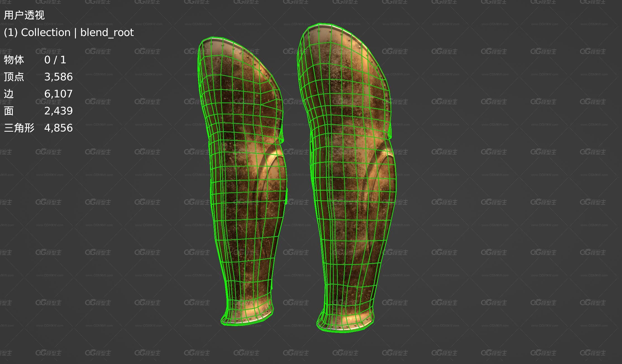Click the '用户透视' viewport label
This screenshot has width=622, height=364.
(x=24, y=15)
